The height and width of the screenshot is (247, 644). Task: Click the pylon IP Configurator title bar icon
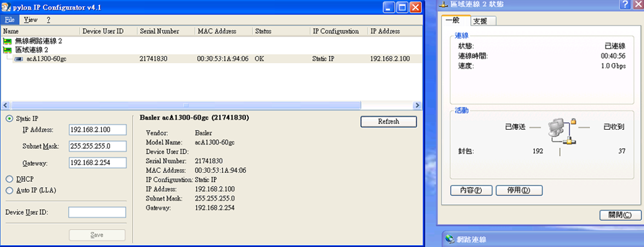[x=6, y=8]
